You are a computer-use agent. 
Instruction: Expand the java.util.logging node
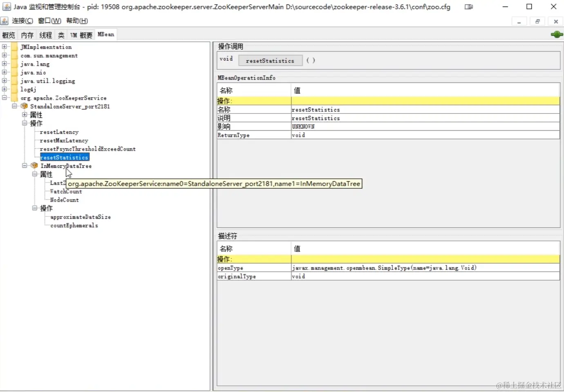coord(4,80)
